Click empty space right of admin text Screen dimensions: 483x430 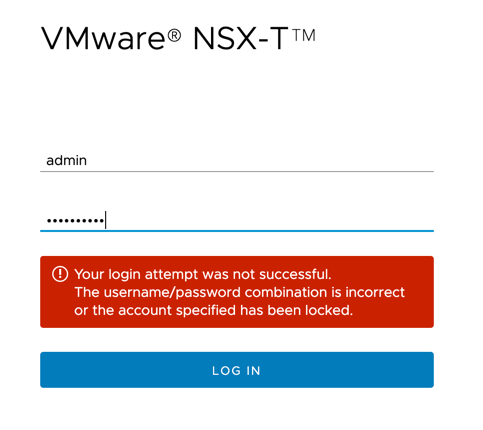[260, 161]
